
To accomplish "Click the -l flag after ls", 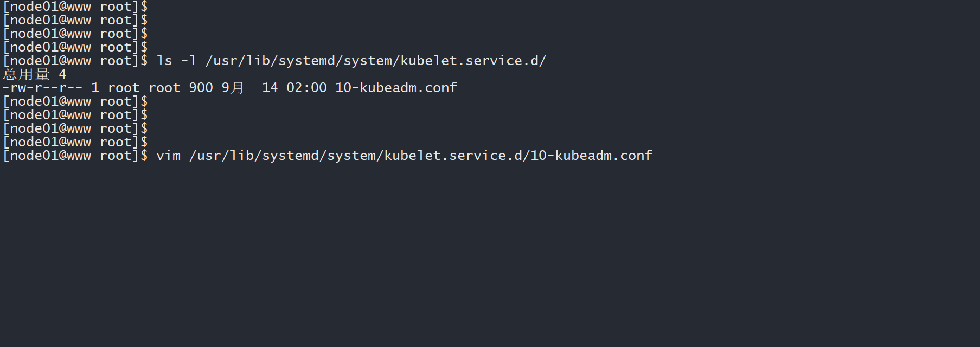I will click(x=188, y=61).
